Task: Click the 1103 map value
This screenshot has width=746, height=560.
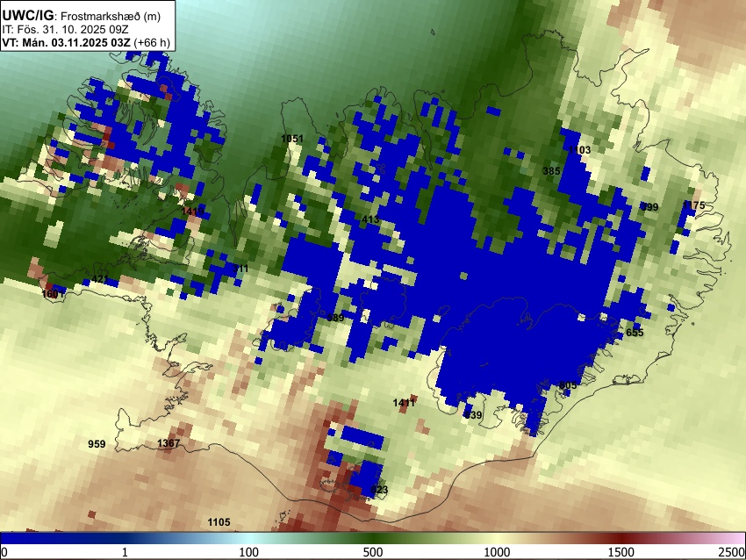Action: 579,150
